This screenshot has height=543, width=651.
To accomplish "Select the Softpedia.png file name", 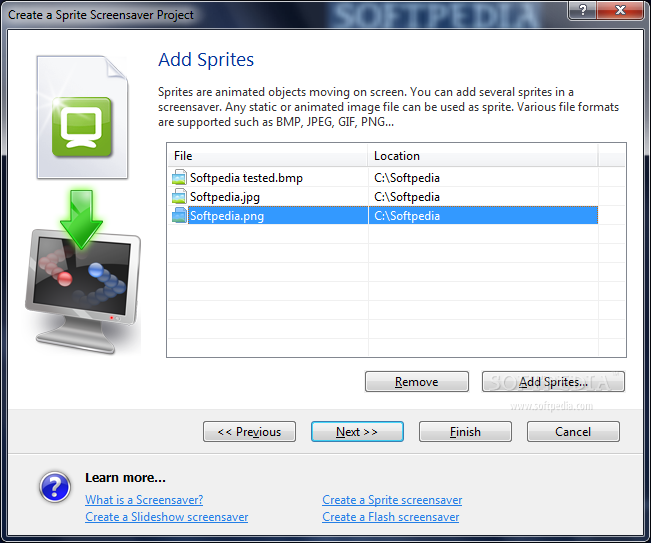I will click(227, 216).
